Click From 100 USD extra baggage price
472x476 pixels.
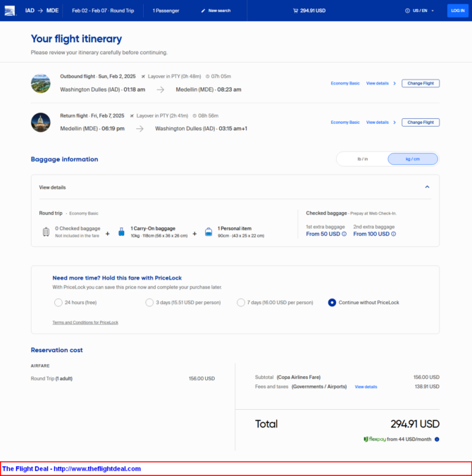371,234
